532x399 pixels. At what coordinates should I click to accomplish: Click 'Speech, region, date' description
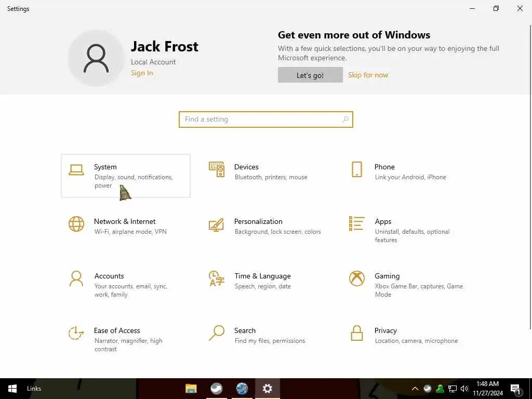pos(262,286)
